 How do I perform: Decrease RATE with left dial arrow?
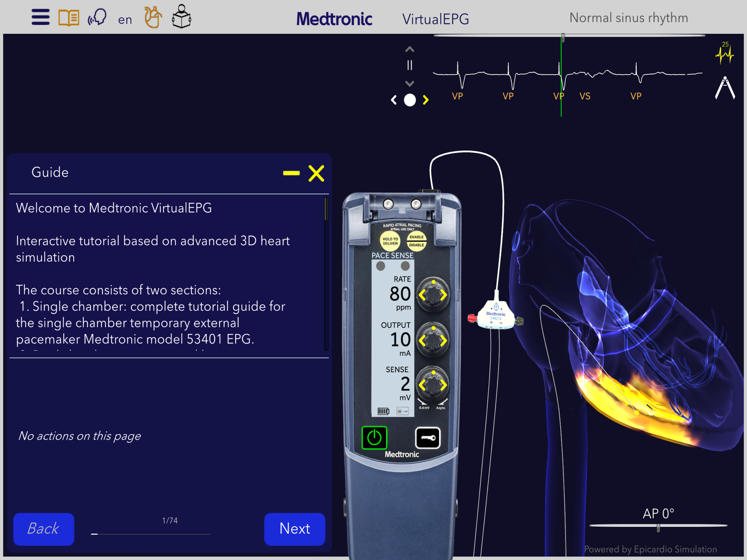tap(422, 295)
